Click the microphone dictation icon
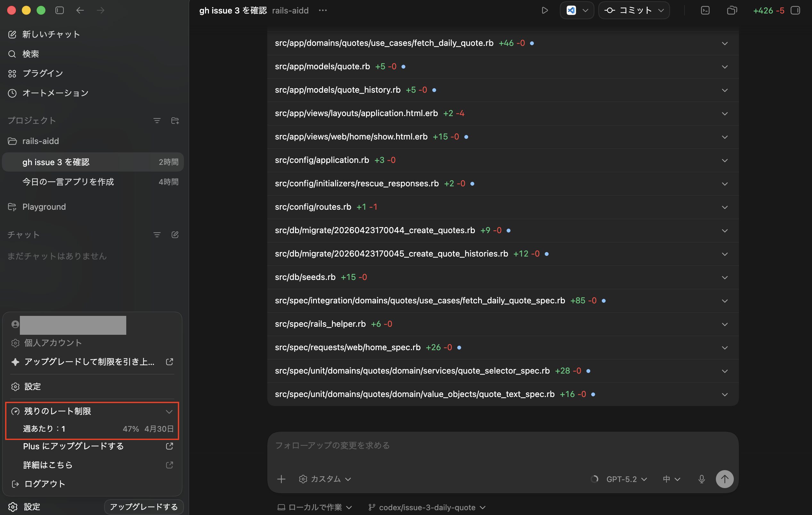 coord(701,479)
